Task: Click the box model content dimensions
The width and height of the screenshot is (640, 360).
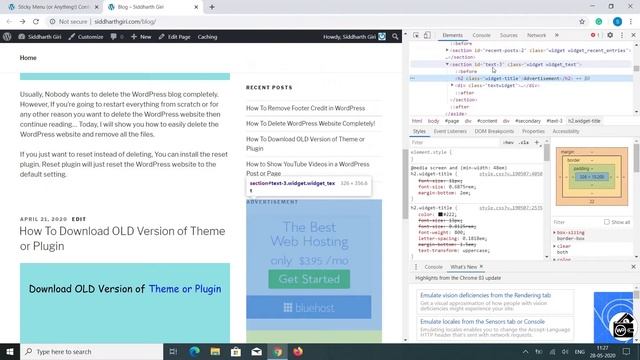Action: pyautogui.click(x=591, y=177)
